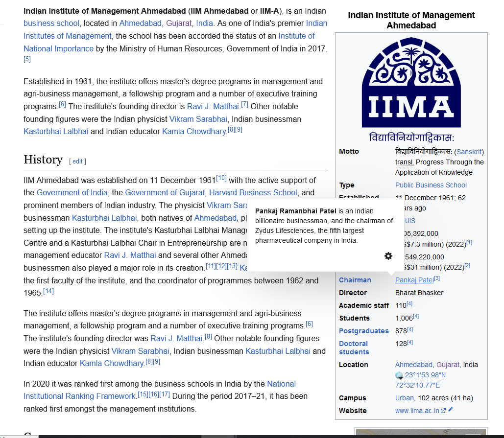Jump to citation [15]
Viewport: 504px width, 438px height.
pos(143,394)
